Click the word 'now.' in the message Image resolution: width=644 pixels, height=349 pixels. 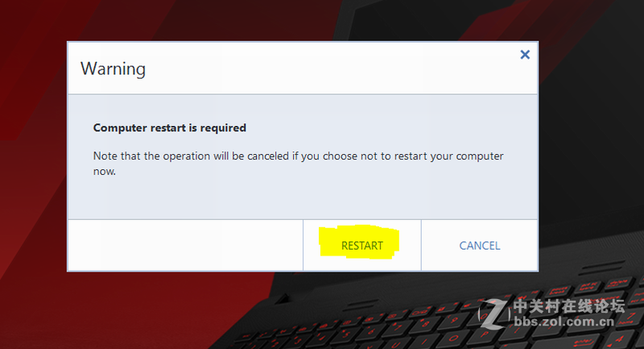tap(105, 172)
